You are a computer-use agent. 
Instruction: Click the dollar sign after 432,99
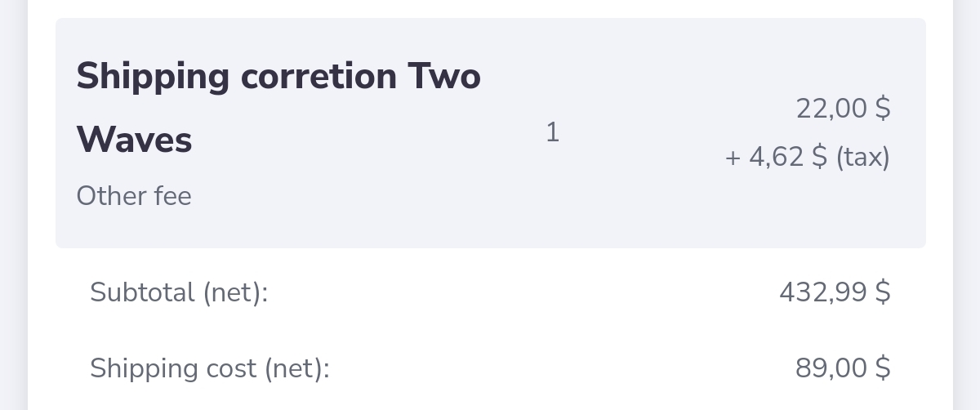point(883,292)
